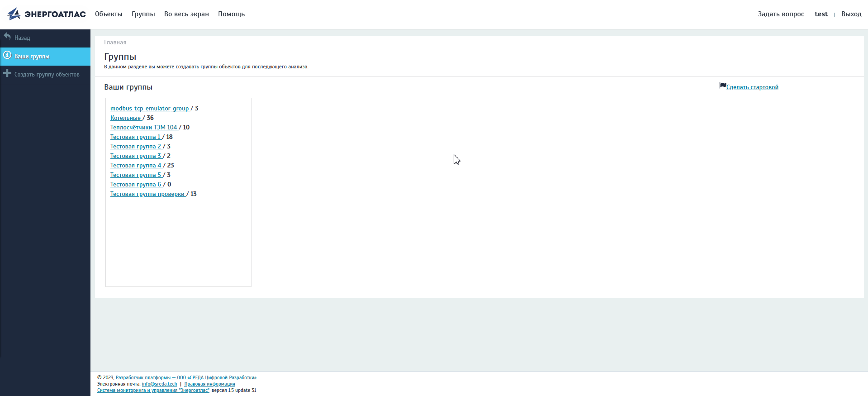Open Правовая информация footer link
This screenshot has width=868, height=396.
point(209,384)
